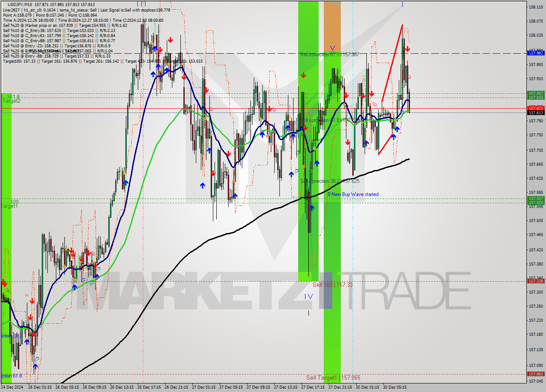Select the 'Sell %10 @ Entry -23: 158.252' line
The width and height of the screenshot is (546, 392).
pyautogui.click(x=57, y=46)
